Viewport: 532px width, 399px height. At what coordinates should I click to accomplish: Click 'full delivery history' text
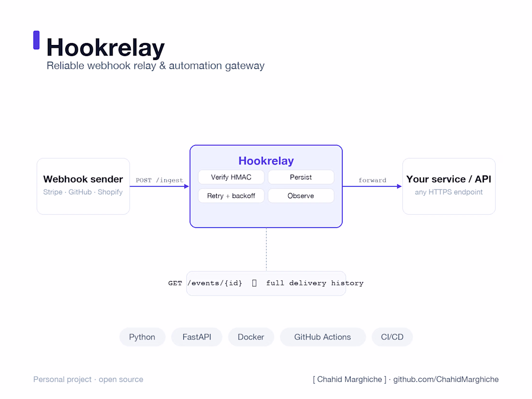click(x=315, y=283)
